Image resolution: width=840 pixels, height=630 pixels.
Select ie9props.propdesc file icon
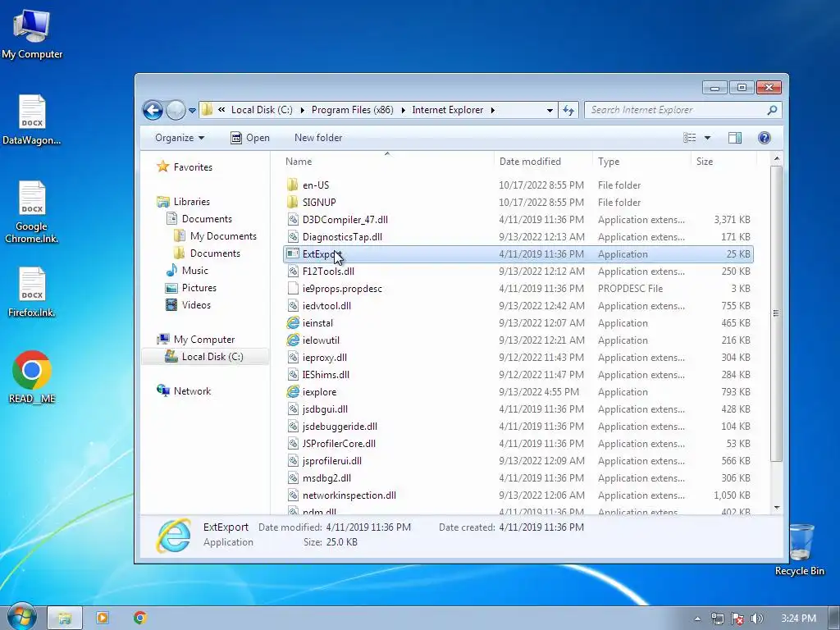pos(293,289)
